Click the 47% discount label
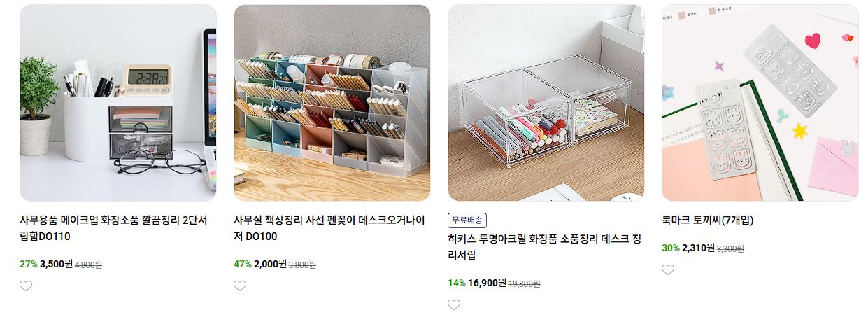The image size is (868, 317). pos(243,264)
